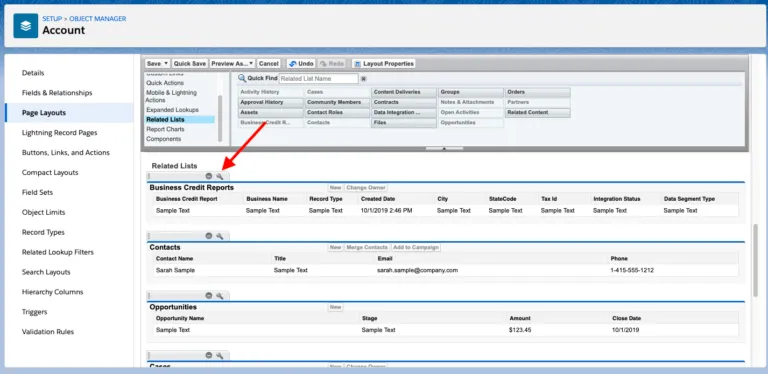
Task: Open Details in the left sidebar
Action: coord(33,73)
